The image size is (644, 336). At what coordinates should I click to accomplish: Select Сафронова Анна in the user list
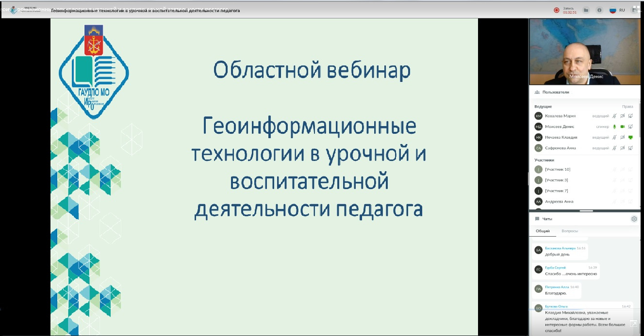(560, 148)
